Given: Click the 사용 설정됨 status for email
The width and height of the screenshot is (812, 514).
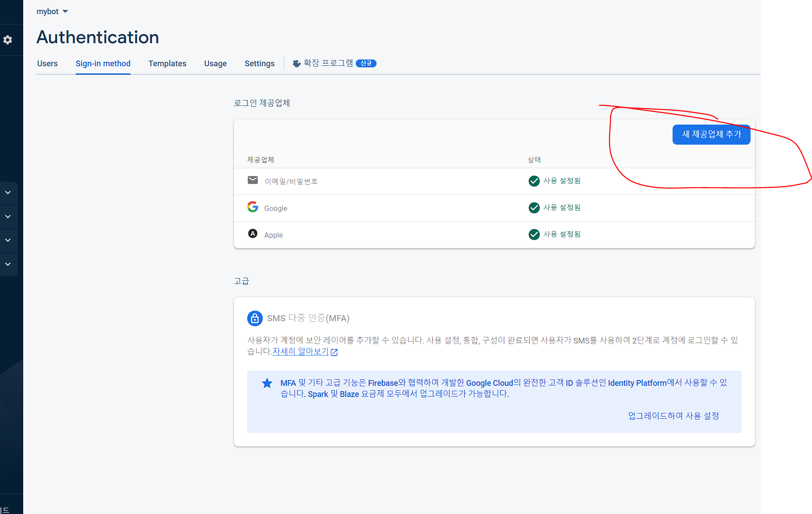Looking at the screenshot, I should pyautogui.click(x=562, y=181).
